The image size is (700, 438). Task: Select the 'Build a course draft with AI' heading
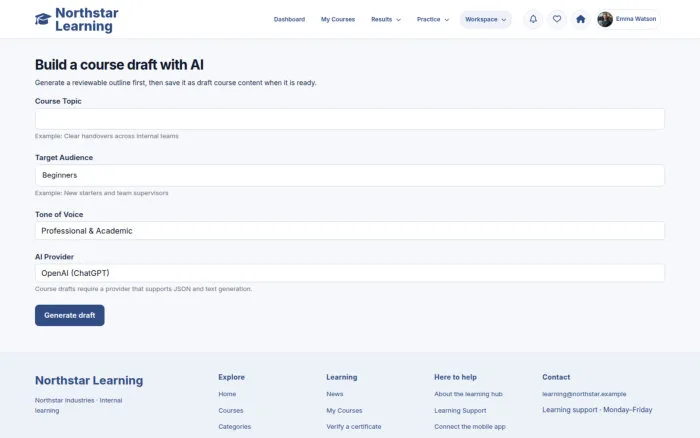click(119, 65)
